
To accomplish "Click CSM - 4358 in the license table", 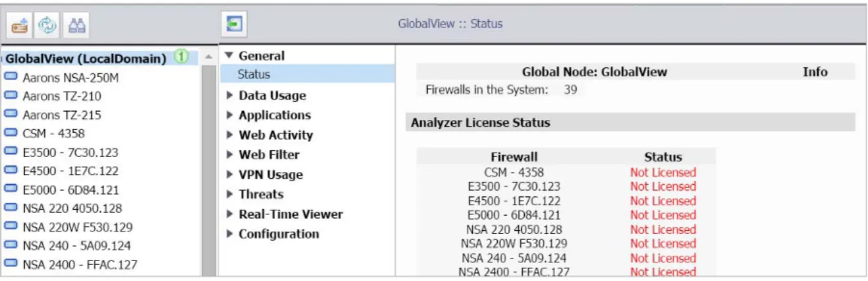I will click(x=515, y=172).
